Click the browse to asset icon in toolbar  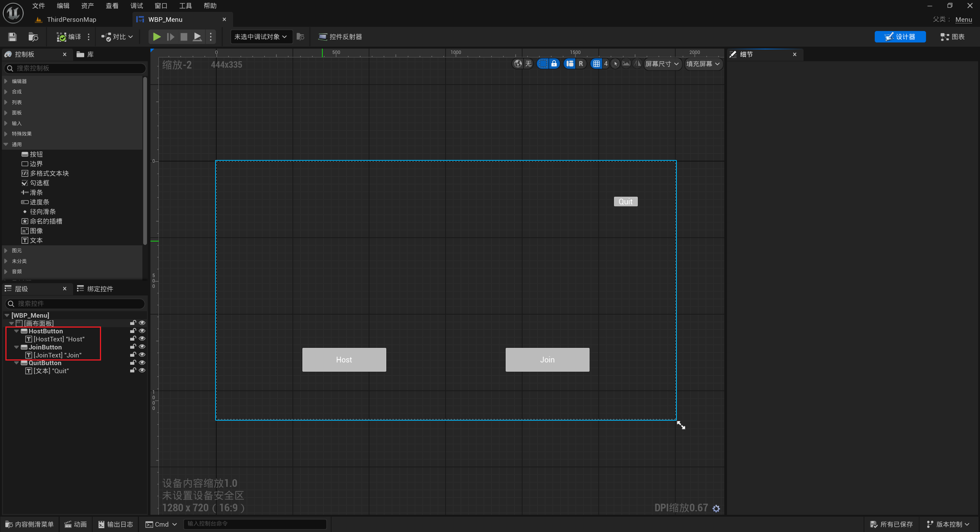click(x=33, y=37)
